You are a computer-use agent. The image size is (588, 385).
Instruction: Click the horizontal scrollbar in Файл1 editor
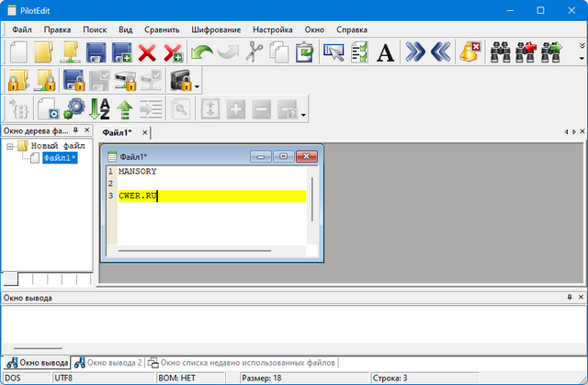(x=195, y=251)
